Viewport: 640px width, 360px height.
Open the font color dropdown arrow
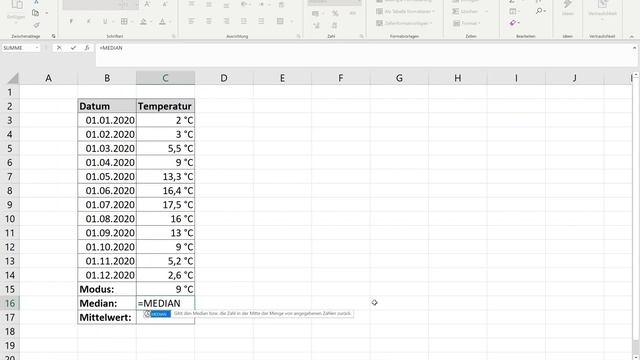pos(169,22)
